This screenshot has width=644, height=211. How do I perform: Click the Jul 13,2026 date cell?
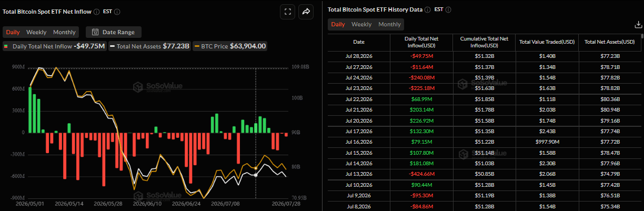pos(359,173)
